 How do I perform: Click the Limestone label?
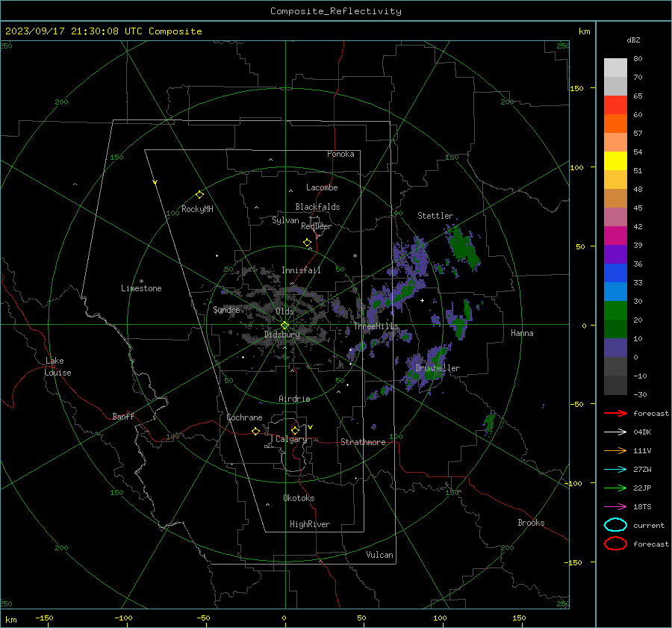[141, 288]
